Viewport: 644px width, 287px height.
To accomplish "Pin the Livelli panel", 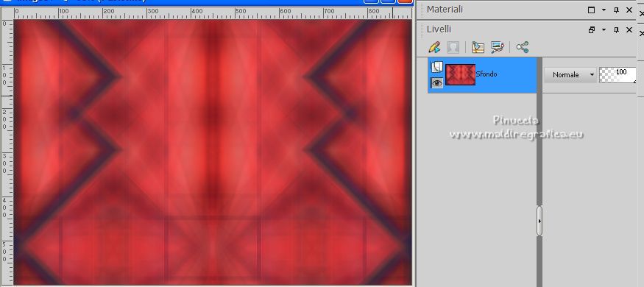I will pyautogui.click(x=616, y=30).
